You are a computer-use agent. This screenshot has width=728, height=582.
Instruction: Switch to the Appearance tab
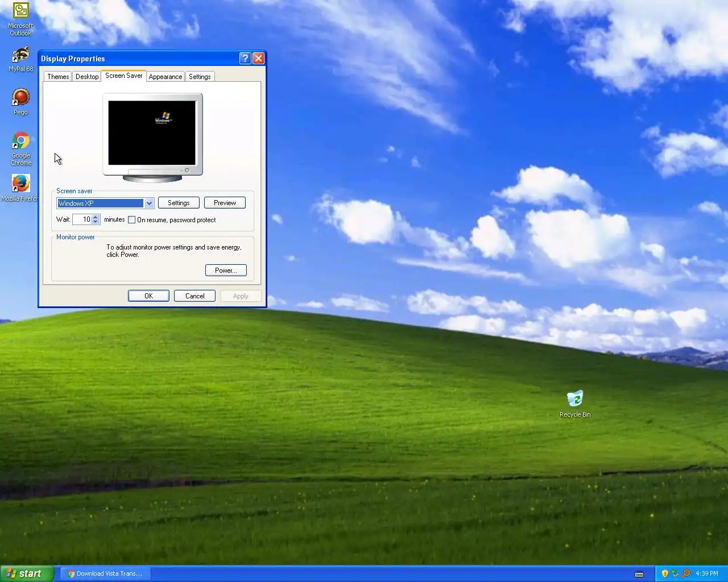pyautogui.click(x=166, y=77)
